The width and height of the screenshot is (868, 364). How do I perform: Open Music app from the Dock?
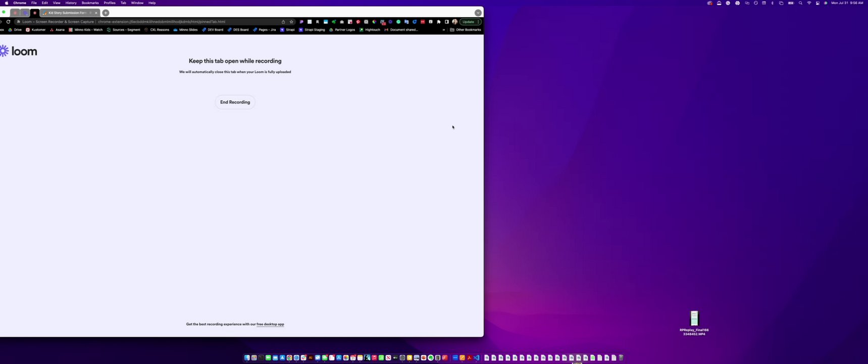pyautogui.click(x=374, y=358)
